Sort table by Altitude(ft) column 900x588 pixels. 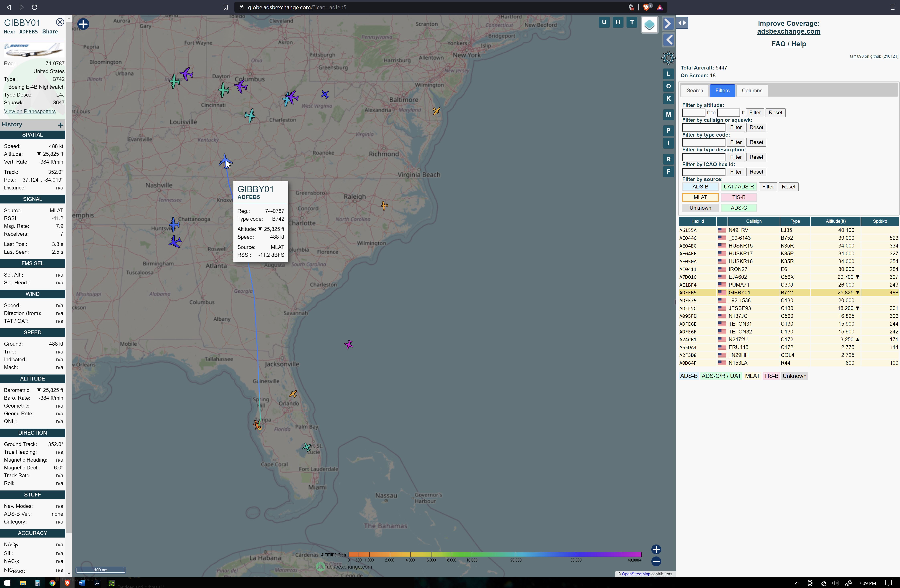pyautogui.click(x=836, y=222)
